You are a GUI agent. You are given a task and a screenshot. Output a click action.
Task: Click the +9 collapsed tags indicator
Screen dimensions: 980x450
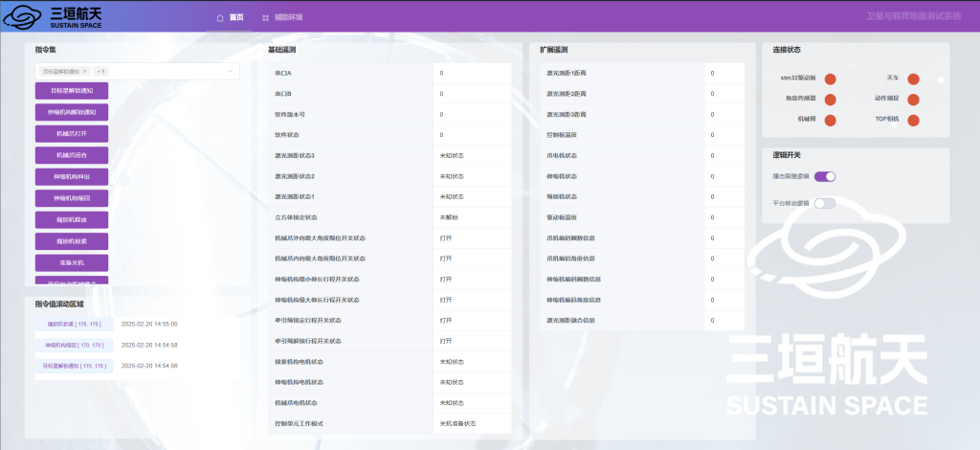pos(100,71)
